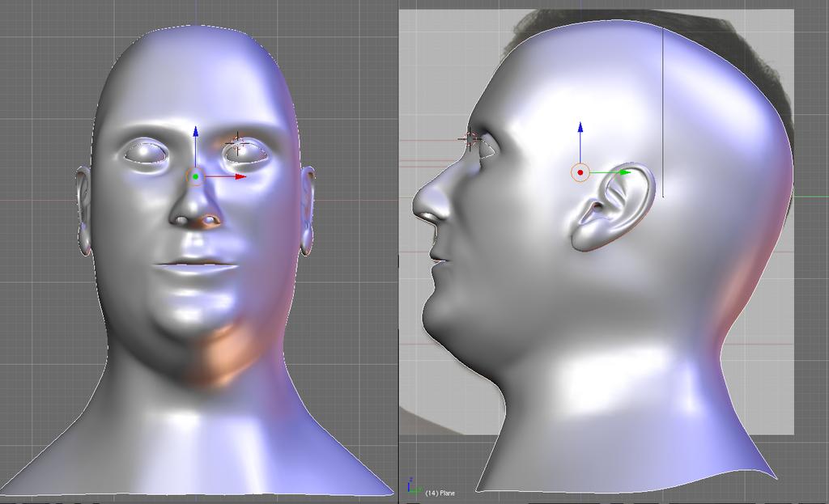Click the 3D cursor crosshair in side view

pyautogui.click(x=470, y=139)
